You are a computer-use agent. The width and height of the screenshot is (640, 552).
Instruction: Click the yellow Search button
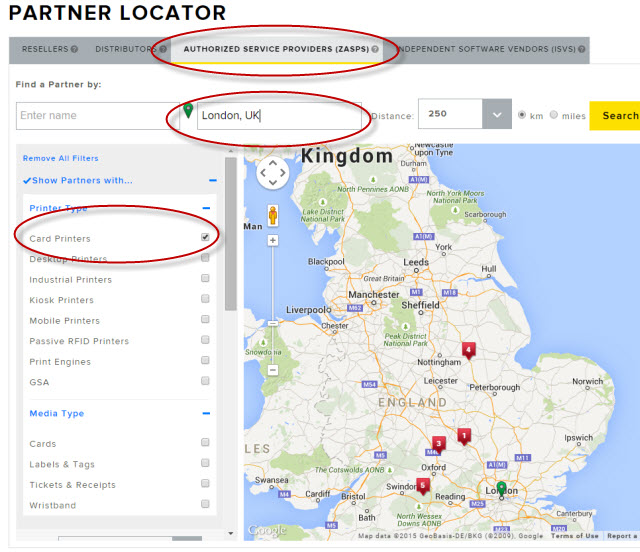(615, 116)
